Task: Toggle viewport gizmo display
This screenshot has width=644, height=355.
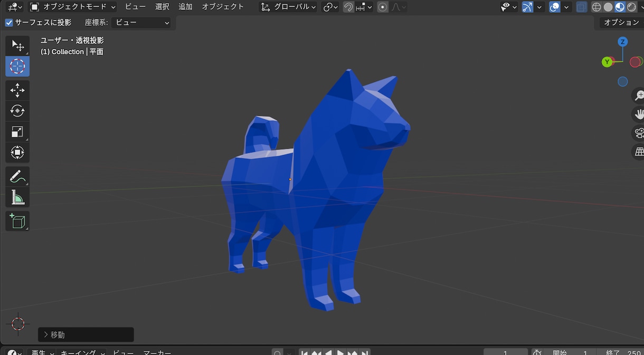Action: (x=527, y=7)
